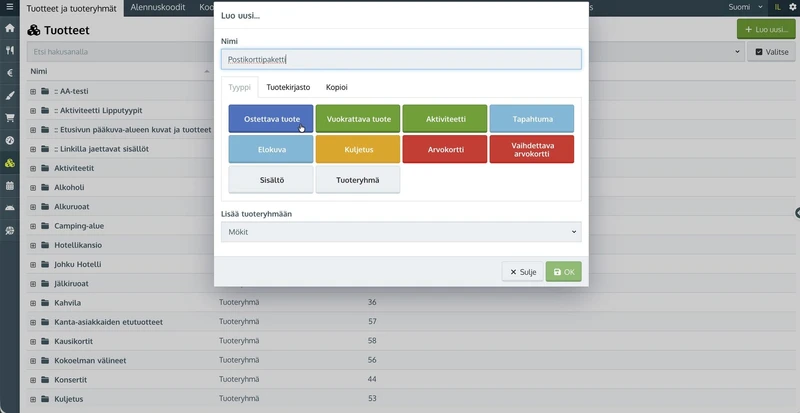Open the restaurant utensils sidebar icon
Screen dimensions: 800x413
pos(10,50)
